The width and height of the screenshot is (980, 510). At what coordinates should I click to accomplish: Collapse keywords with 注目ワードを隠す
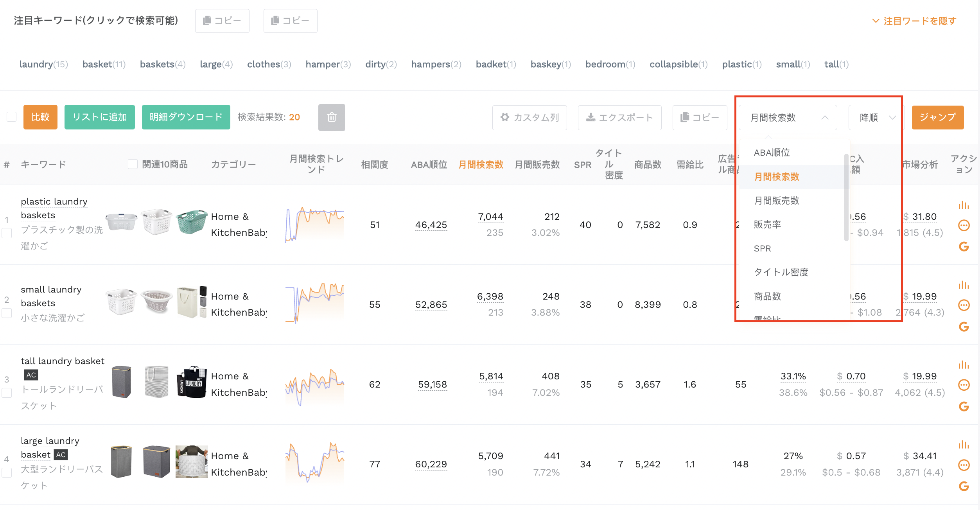[914, 21]
